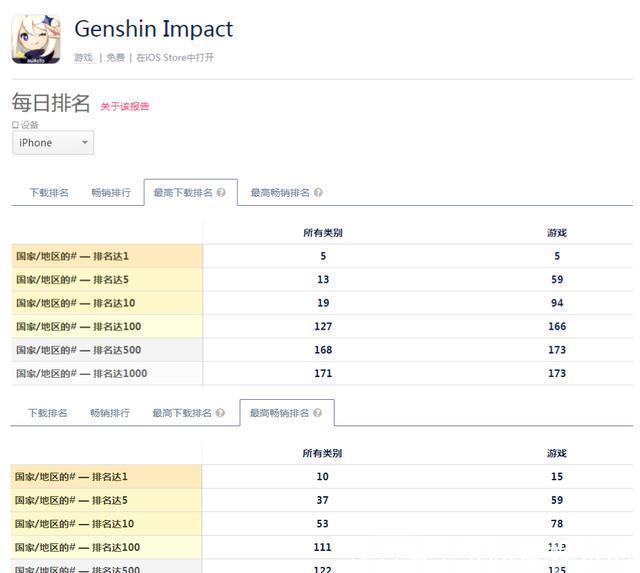Viewport: 640px width, 573px height.
Task: Click the 游戏 category link under the title
Action: pyautogui.click(x=84, y=58)
